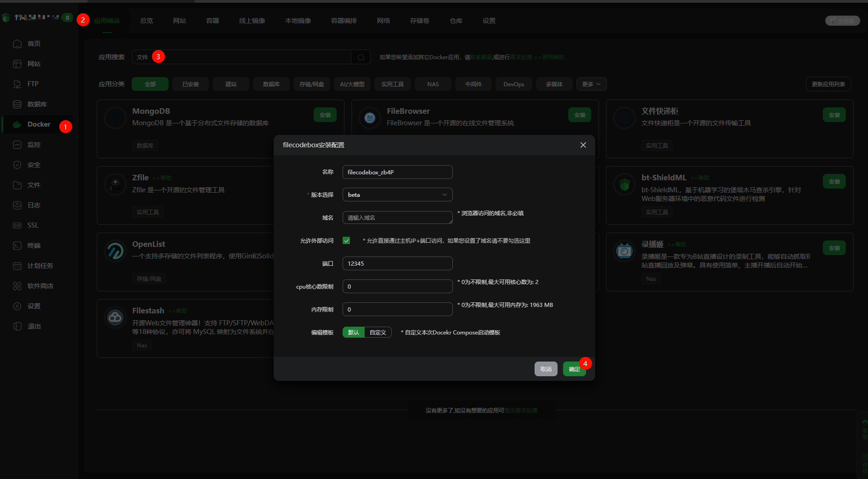The height and width of the screenshot is (479, 868).
Task: Expand the 更多 category dropdown
Action: tap(591, 84)
